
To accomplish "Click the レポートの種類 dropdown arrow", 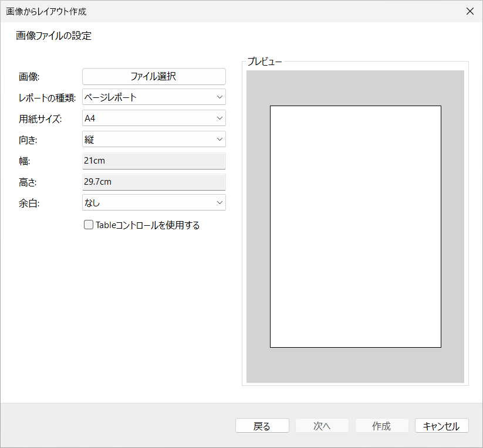I will 220,97.
